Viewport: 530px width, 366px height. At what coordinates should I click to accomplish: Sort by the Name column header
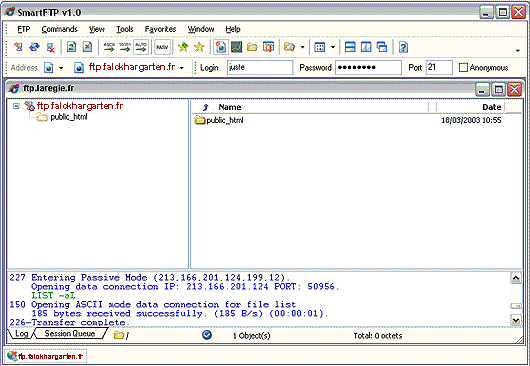[230, 107]
